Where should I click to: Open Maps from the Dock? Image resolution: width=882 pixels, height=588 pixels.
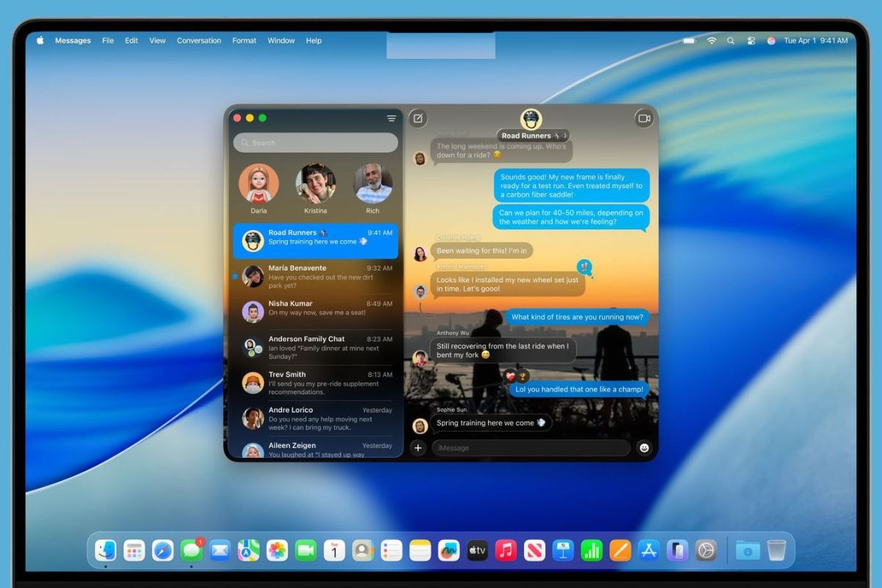click(248, 550)
